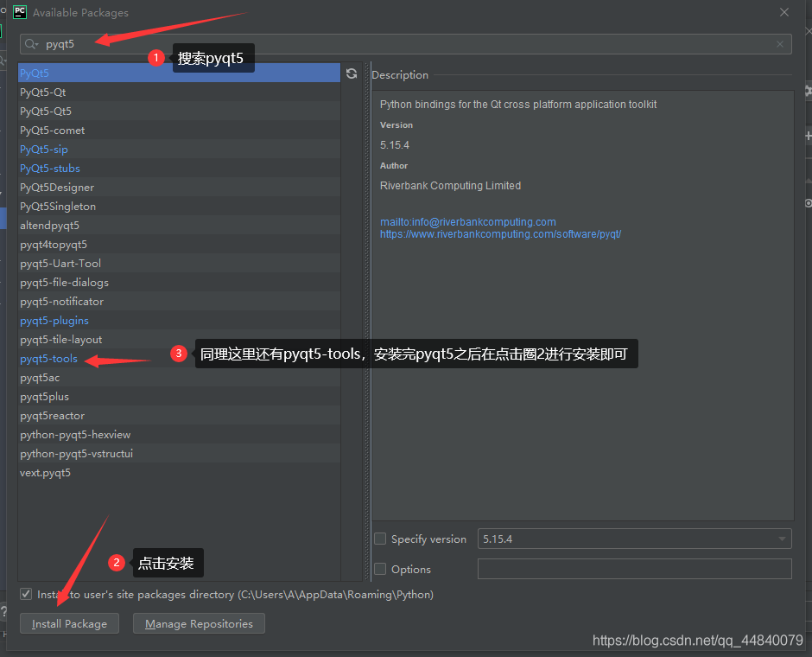Select the vext.pyqt5 package
Viewport: 812px width, 657px height.
click(179, 473)
